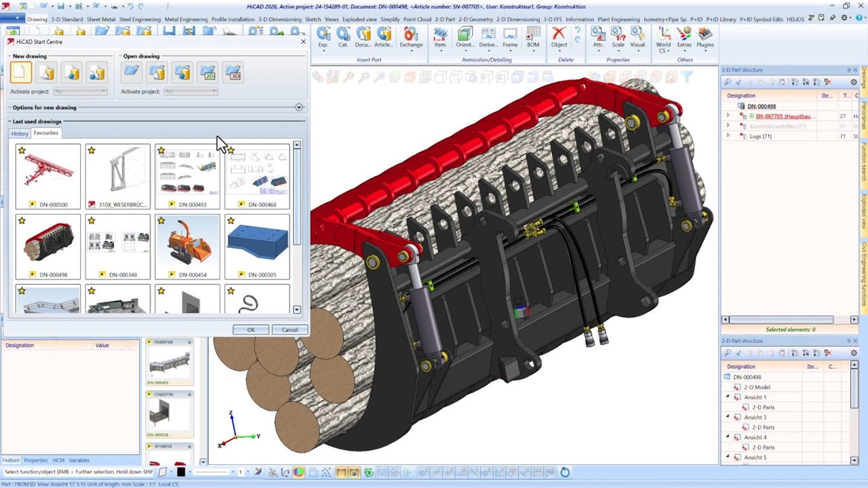Click Start Centre thumbnails scroll down arrow

(x=296, y=310)
